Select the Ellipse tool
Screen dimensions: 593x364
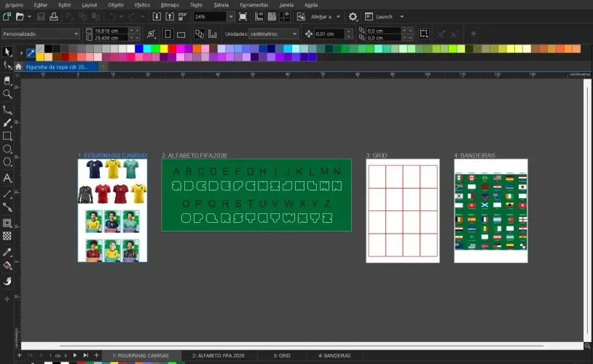[7, 149]
